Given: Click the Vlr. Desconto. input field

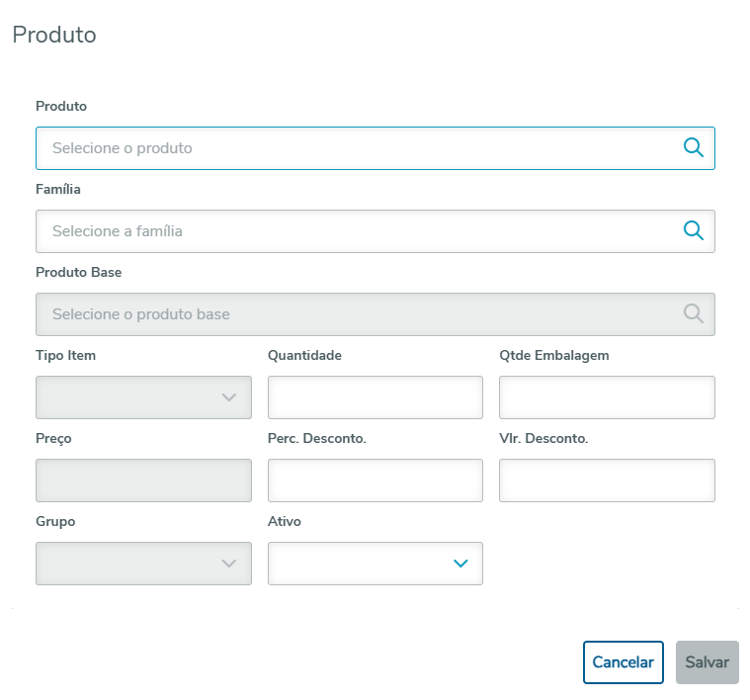Looking at the screenshot, I should point(607,481).
